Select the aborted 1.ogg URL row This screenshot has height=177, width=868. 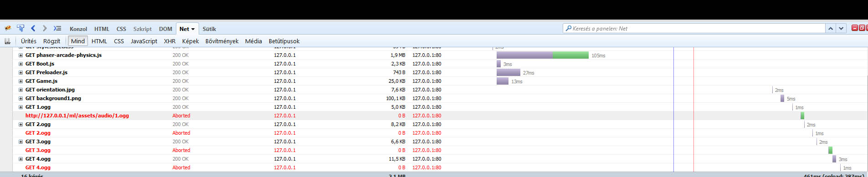(x=440, y=116)
